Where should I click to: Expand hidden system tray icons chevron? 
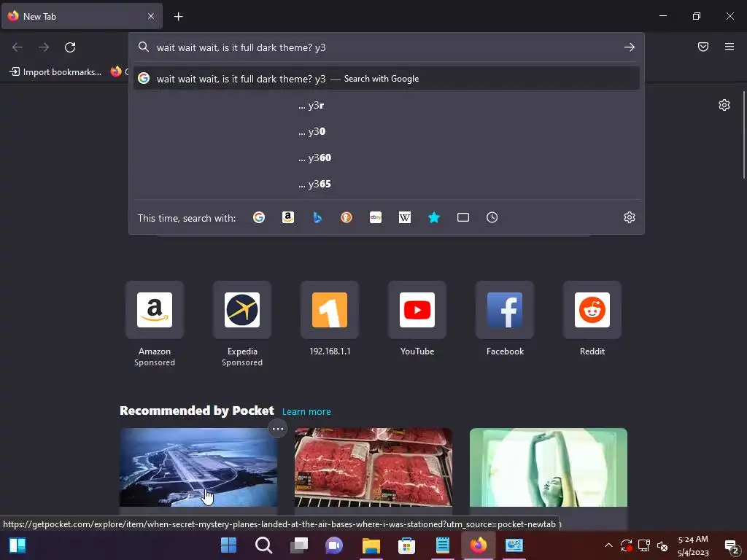click(608, 545)
